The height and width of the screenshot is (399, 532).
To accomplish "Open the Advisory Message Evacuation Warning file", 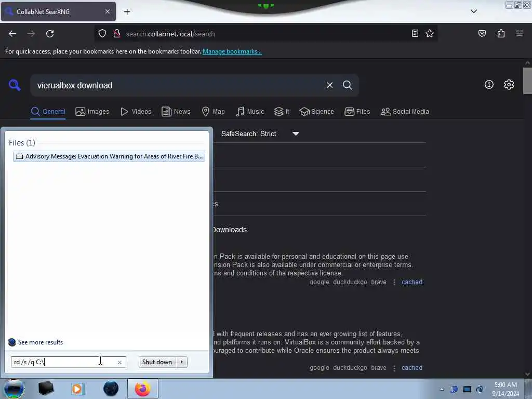I will coord(109,156).
